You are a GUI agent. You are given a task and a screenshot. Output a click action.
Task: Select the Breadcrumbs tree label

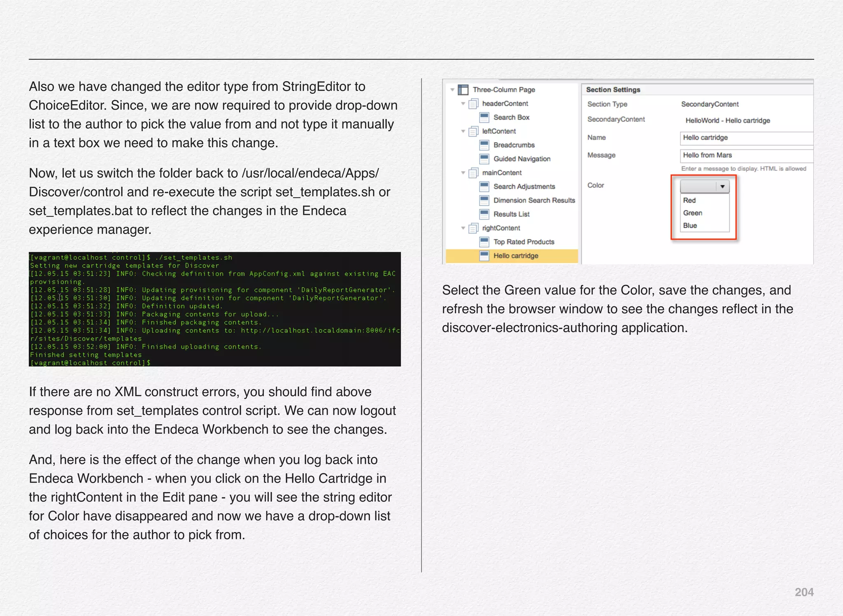coord(514,145)
